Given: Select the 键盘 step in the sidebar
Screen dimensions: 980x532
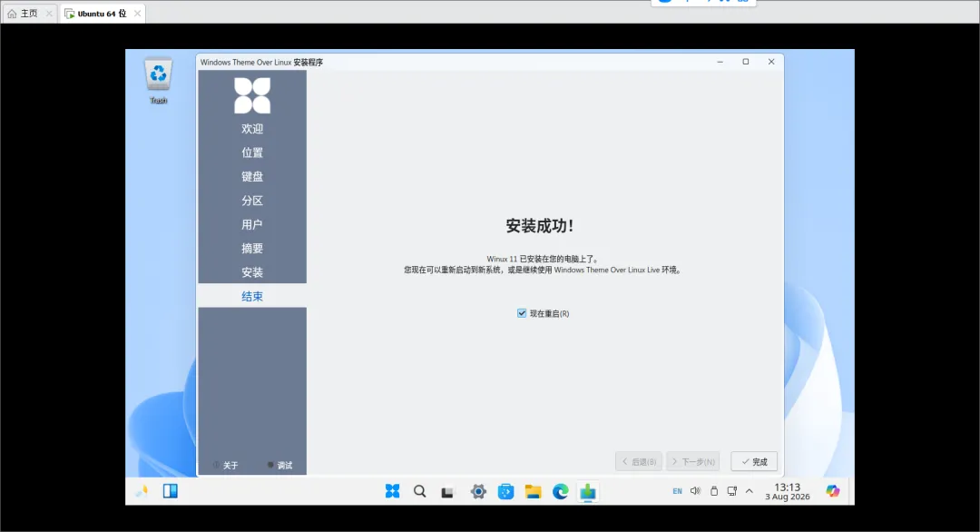Looking at the screenshot, I should (x=252, y=176).
